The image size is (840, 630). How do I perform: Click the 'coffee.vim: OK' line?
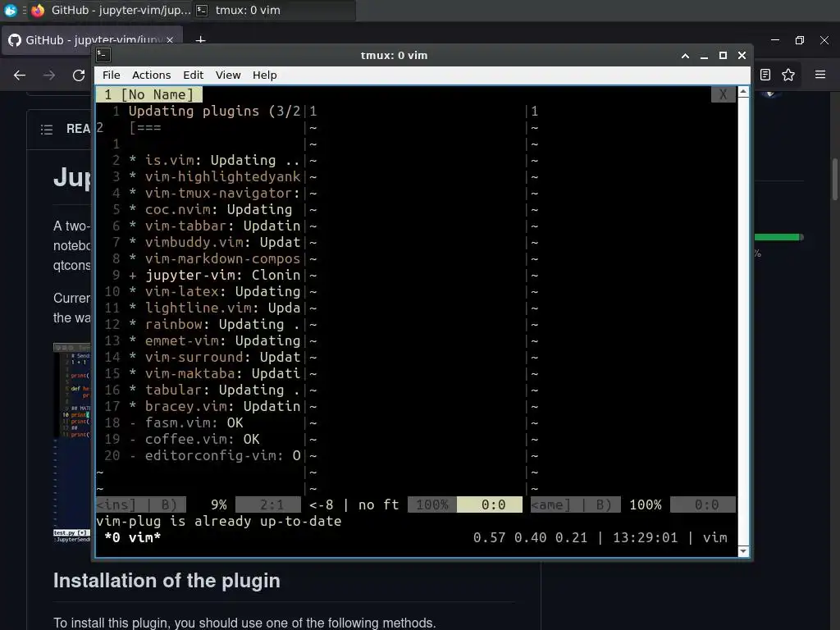[x=194, y=440]
